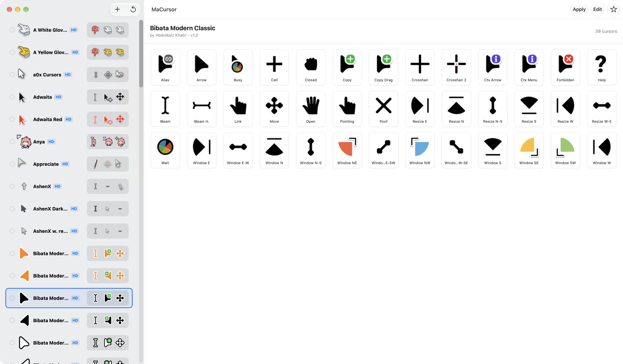Select the Window NW cursor tile

click(420, 150)
